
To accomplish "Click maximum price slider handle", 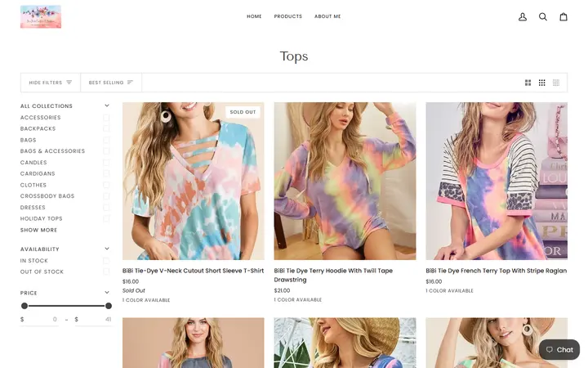I will 109,306.
